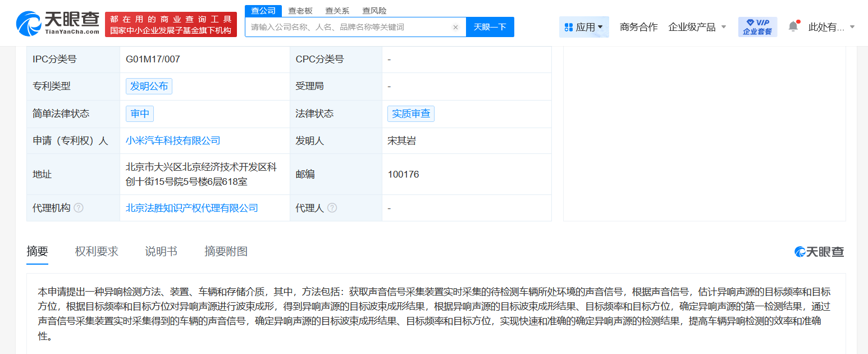Click the help icon next to 代理人

pyautogui.click(x=332, y=208)
